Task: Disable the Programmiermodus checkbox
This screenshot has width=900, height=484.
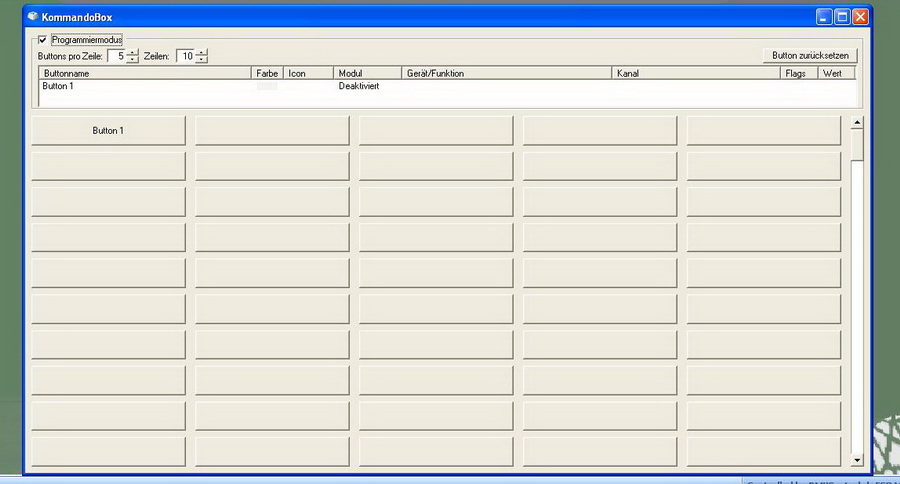Action: point(43,40)
